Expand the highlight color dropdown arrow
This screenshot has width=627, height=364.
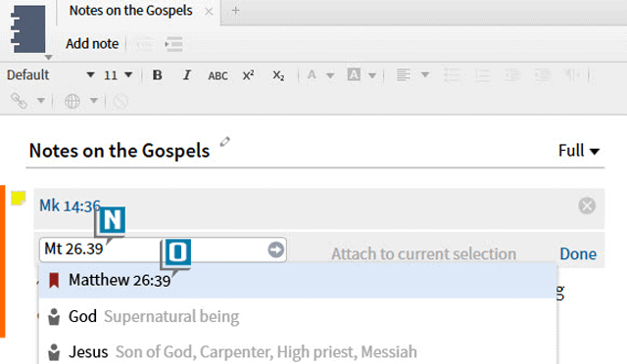(x=372, y=75)
